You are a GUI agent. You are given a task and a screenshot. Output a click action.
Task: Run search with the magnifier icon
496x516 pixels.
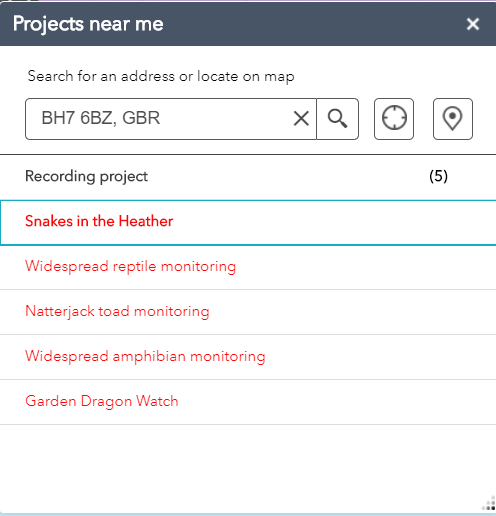pos(337,119)
